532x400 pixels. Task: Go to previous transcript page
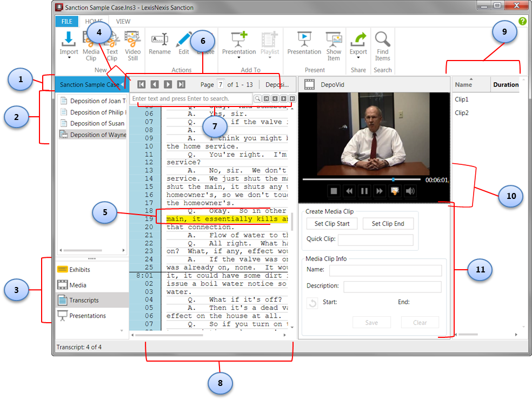(155, 84)
